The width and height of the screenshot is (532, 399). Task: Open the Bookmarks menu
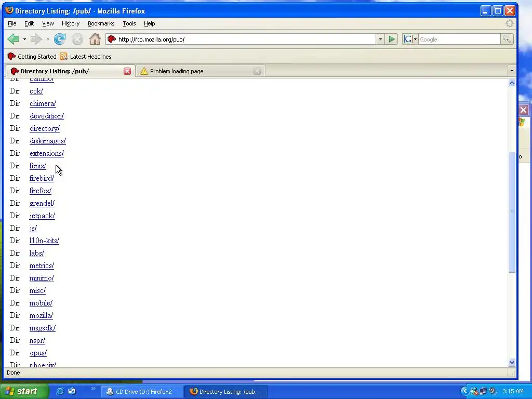(101, 23)
